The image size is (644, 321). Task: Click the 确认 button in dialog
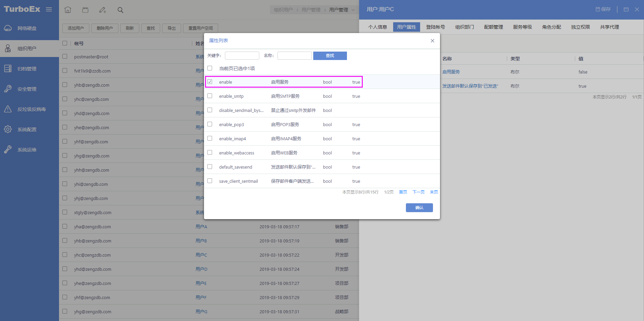[419, 208]
